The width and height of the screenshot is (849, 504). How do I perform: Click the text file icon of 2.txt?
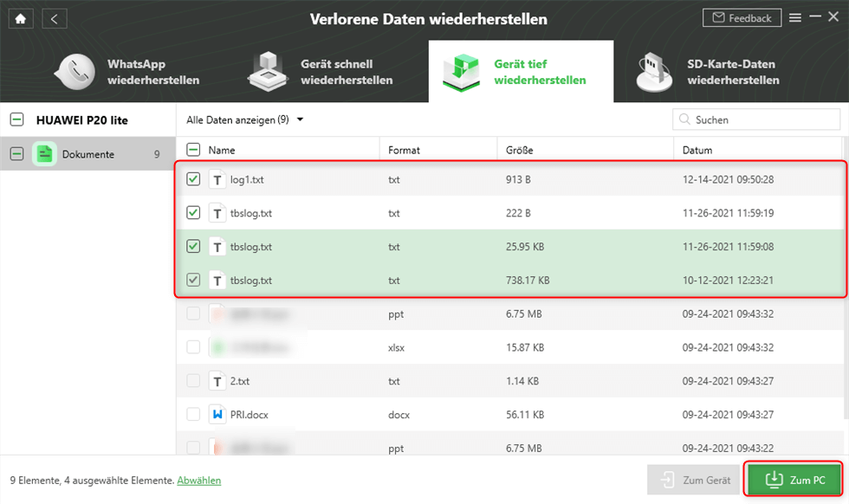click(217, 381)
